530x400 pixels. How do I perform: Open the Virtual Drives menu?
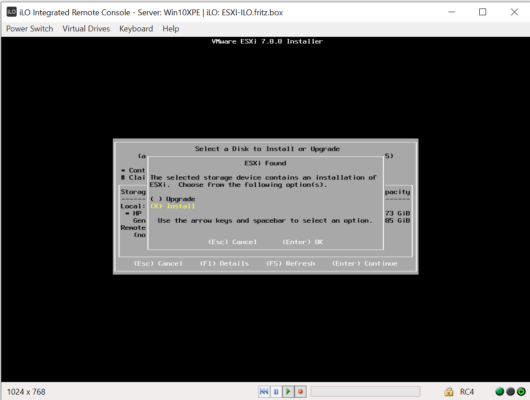coord(86,29)
